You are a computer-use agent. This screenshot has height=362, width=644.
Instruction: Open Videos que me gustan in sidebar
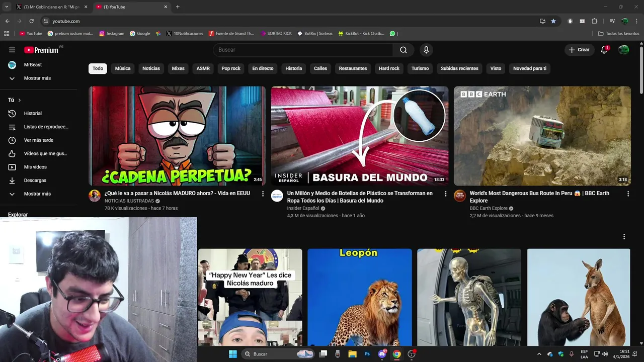pyautogui.click(x=38, y=153)
